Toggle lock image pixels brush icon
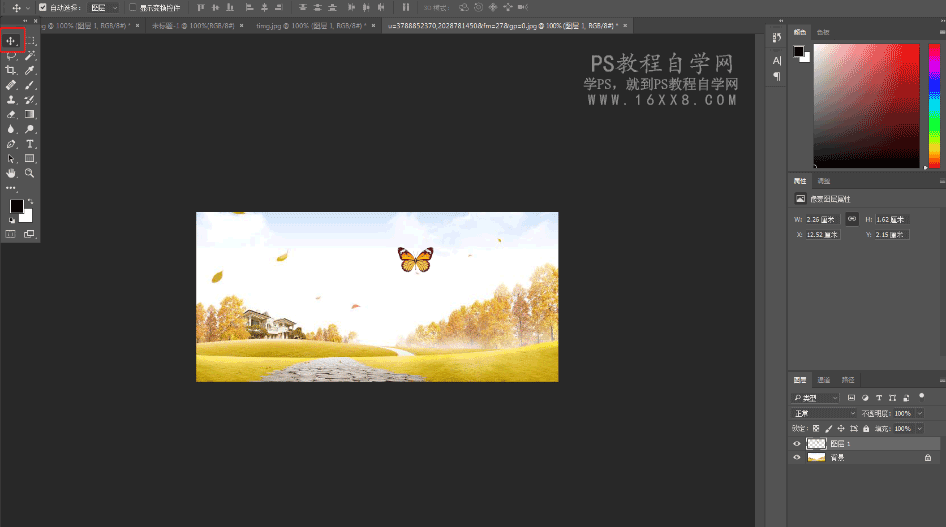 point(828,429)
